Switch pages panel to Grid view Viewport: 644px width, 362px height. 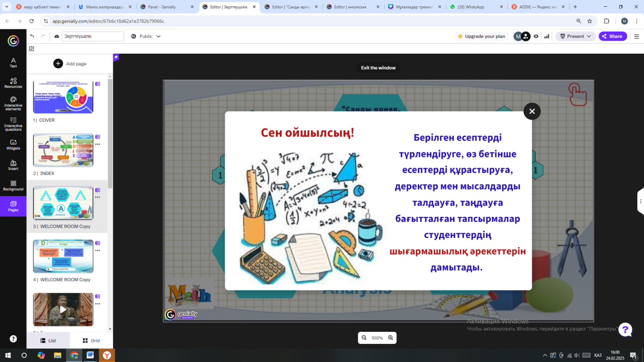91,341
